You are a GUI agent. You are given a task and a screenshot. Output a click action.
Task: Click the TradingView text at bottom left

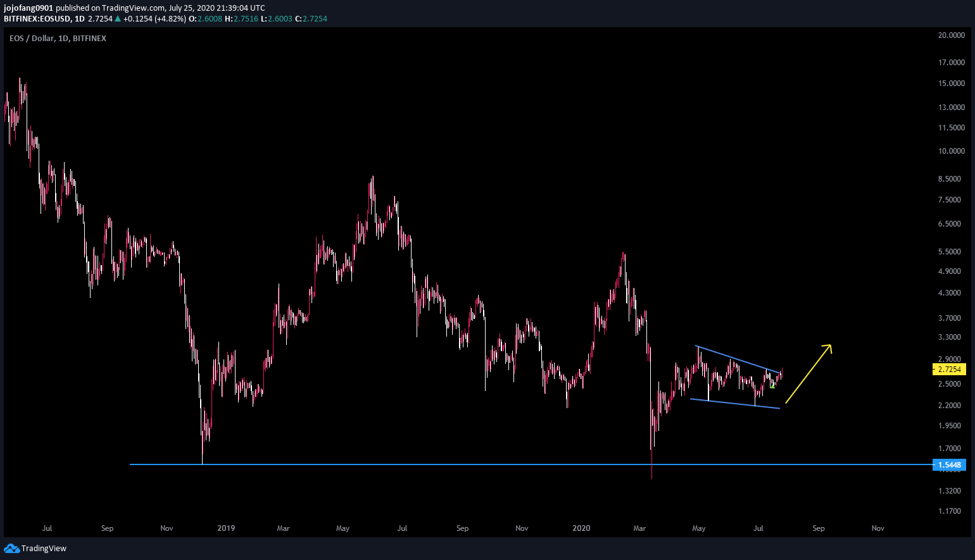pos(44,549)
